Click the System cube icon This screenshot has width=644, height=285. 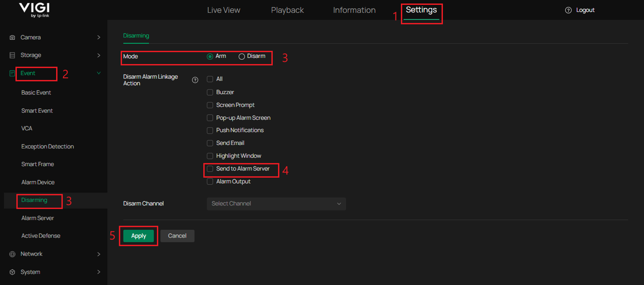pyautogui.click(x=12, y=272)
